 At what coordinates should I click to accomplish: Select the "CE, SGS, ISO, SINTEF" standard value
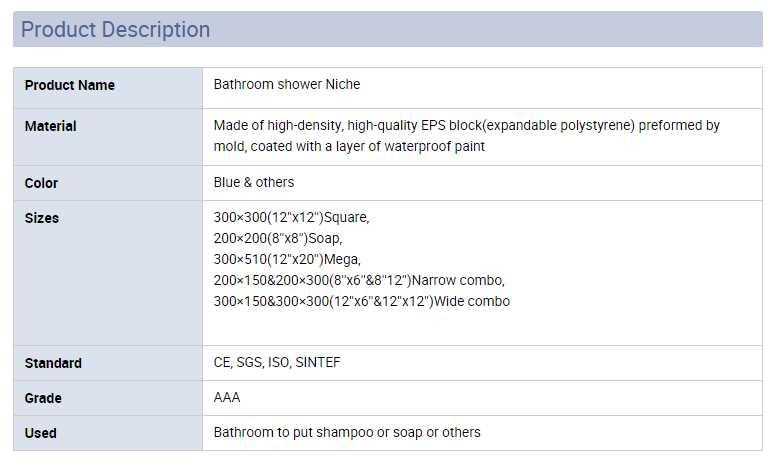277,363
